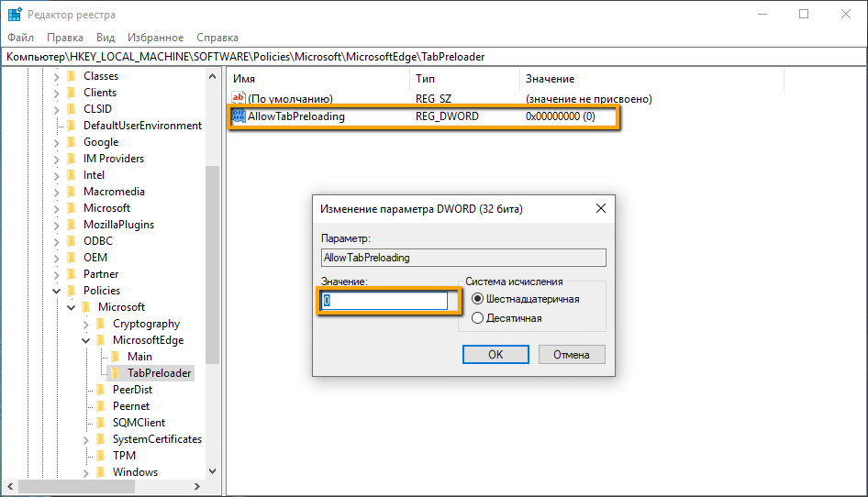Click the tree scroll down arrow

tap(213, 471)
